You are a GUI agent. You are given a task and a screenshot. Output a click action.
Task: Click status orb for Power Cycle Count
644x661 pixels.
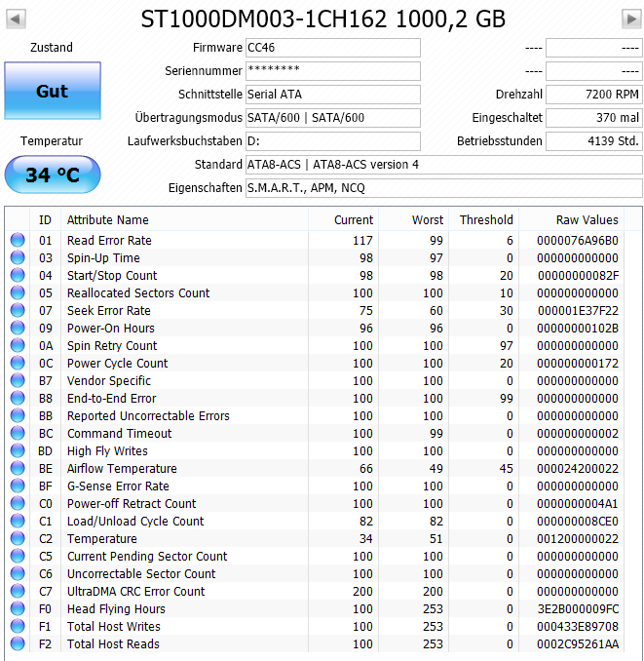18,363
